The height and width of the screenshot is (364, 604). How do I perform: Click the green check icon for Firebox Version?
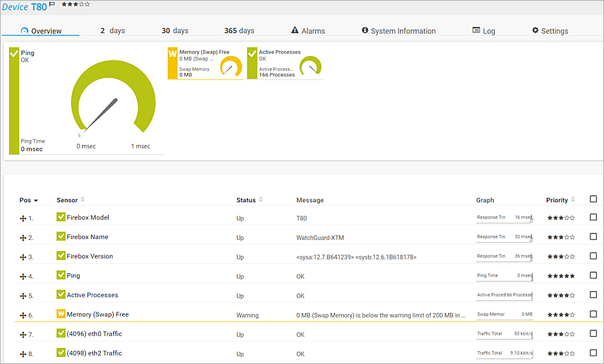(x=61, y=256)
